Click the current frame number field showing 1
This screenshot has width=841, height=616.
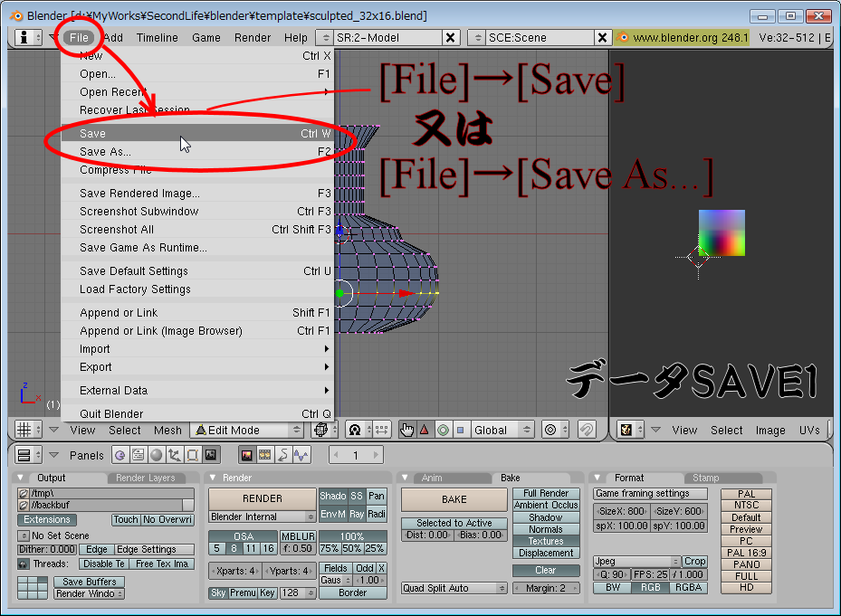[x=356, y=455]
